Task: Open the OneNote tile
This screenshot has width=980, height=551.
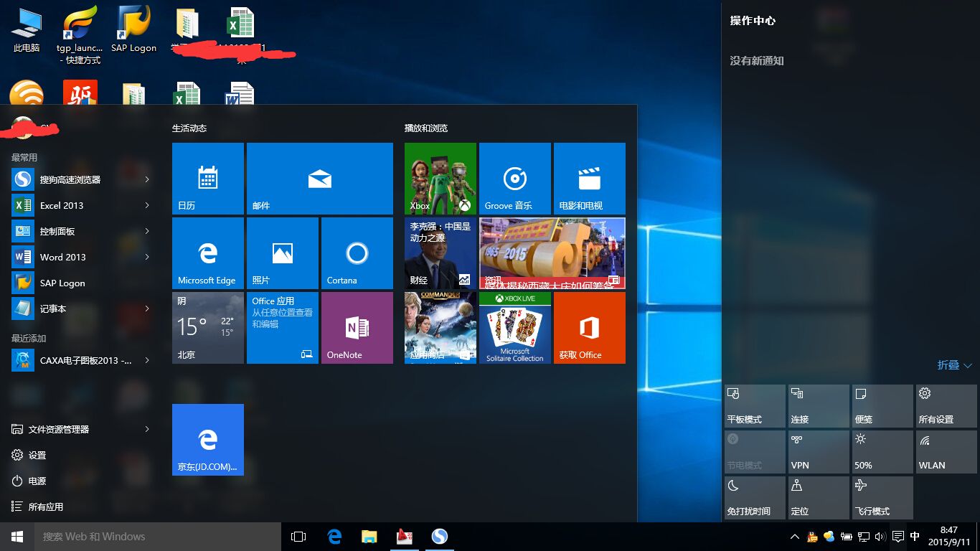Action: coord(357,328)
